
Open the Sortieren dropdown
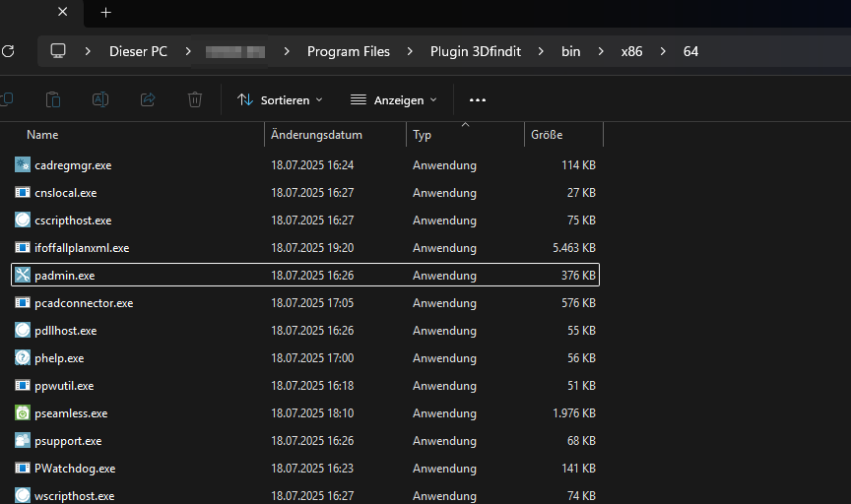point(280,99)
